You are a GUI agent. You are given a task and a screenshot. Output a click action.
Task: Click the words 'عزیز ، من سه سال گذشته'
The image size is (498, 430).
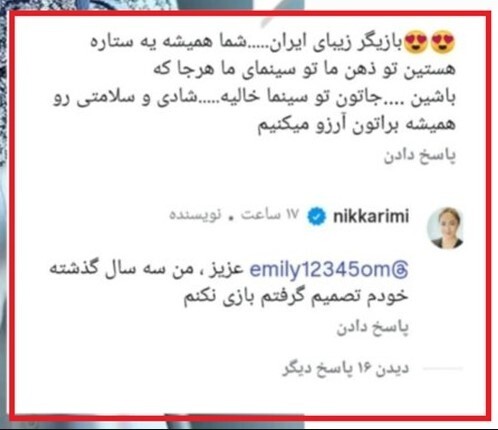pos(146,269)
